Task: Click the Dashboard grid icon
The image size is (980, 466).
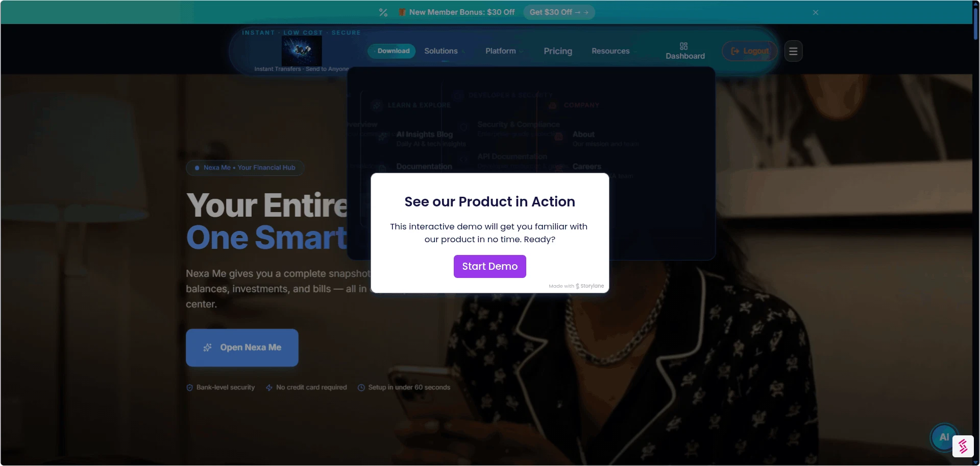Action: [x=684, y=46]
